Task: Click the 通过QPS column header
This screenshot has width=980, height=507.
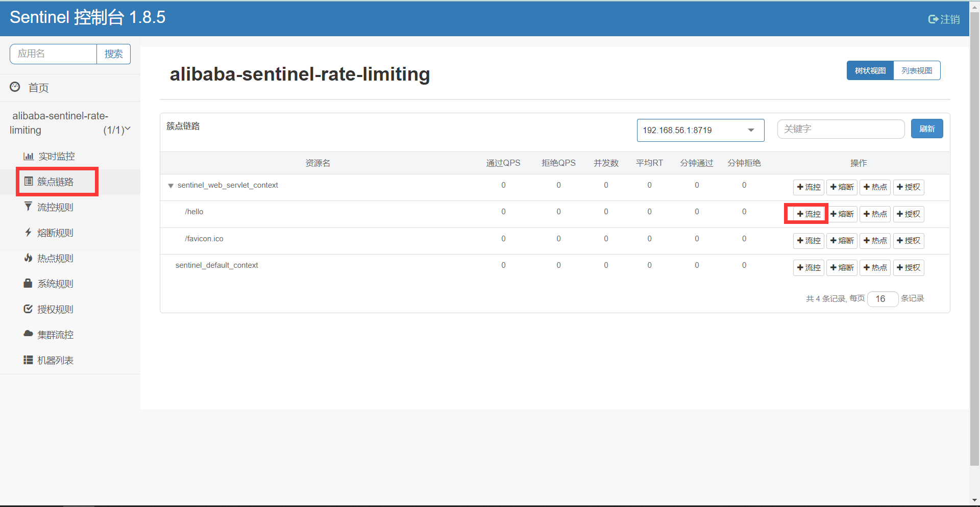Action: click(503, 163)
